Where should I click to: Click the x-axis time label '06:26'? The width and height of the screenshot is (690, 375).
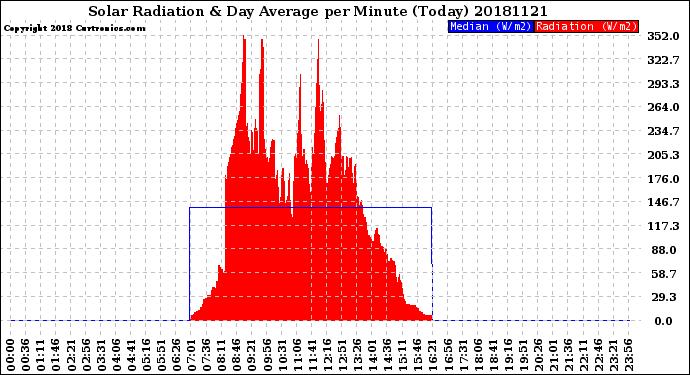click(x=176, y=355)
